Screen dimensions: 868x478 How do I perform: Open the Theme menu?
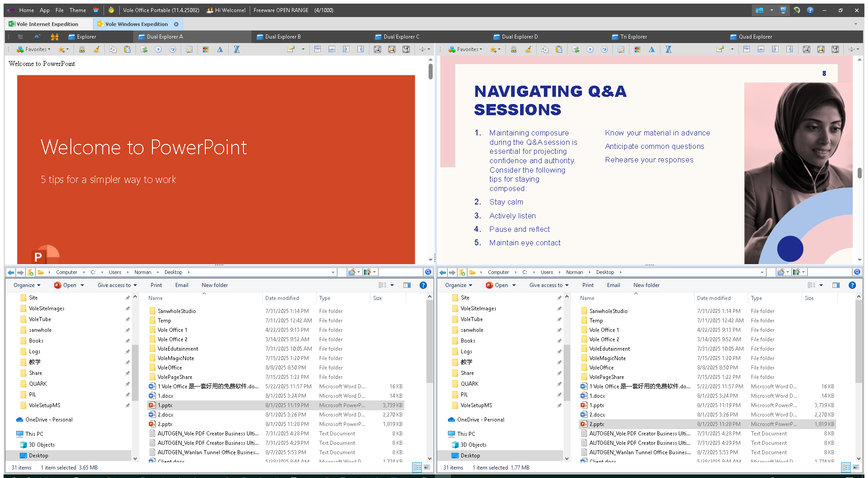[78, 10]
